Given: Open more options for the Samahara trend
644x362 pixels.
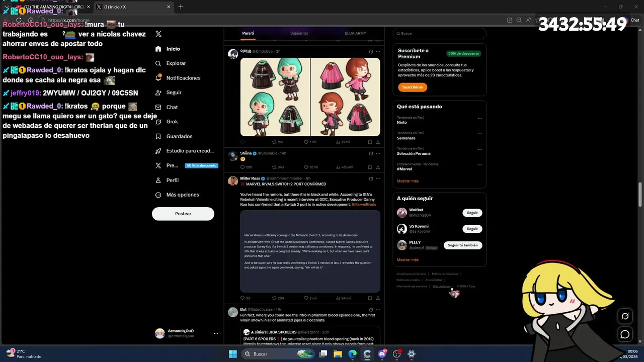Looking at the screenshot, I should [x=479, y=134].
